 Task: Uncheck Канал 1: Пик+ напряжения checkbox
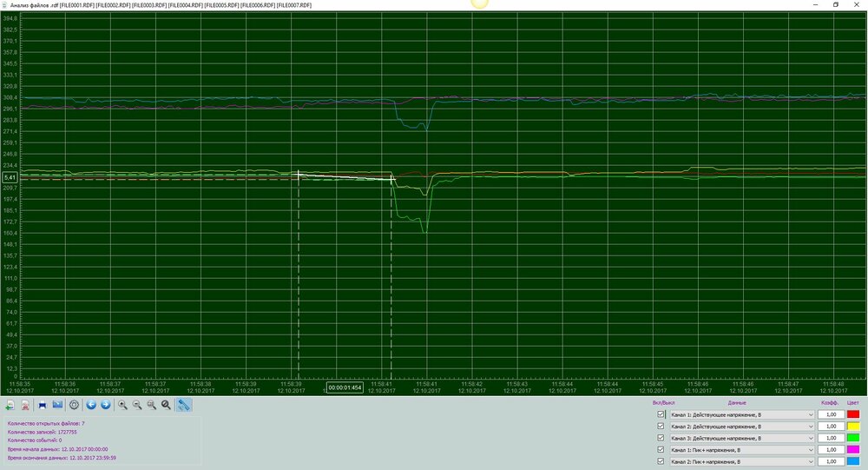click(x=661, y=449)
